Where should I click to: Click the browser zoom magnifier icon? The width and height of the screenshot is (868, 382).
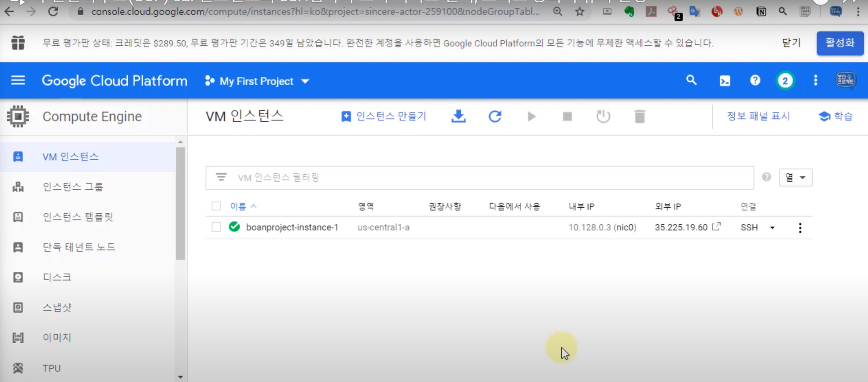(558, 11)
